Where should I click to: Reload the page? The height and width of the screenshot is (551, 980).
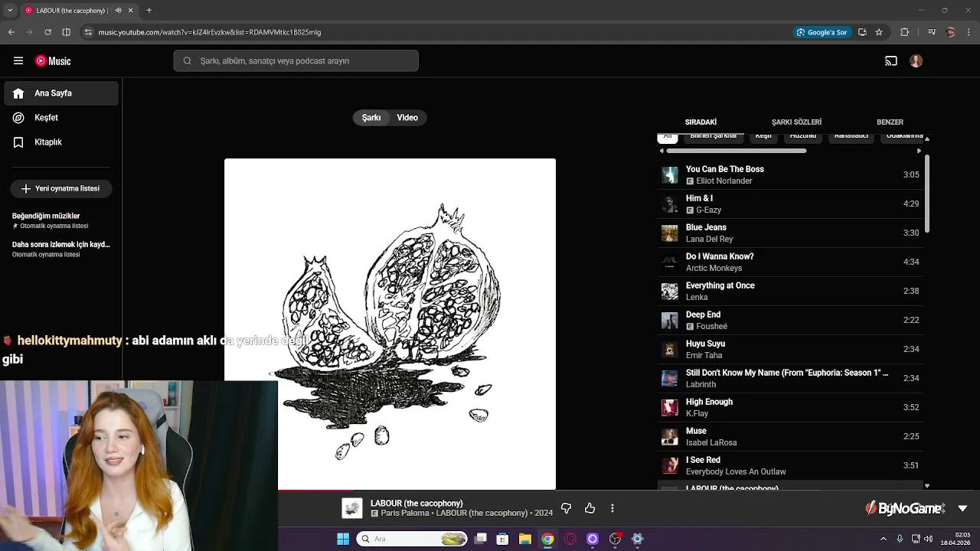(x=47, y=32)
